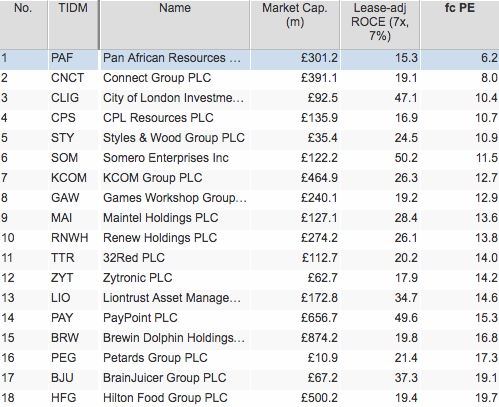
Task: Sort by the fc PE column header
Action: tap(460, 25)
